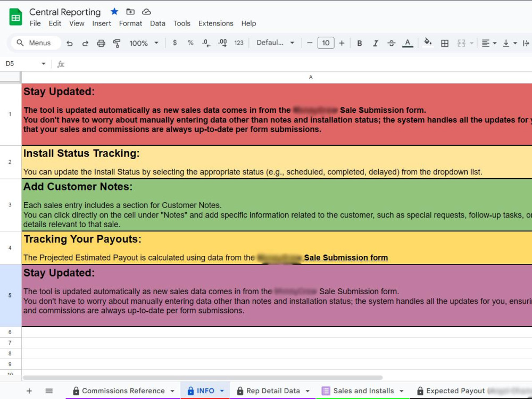This screenshot has height=399, width=532.
Task: Click the merge cells icon
Action: click(x=461, y=43)
